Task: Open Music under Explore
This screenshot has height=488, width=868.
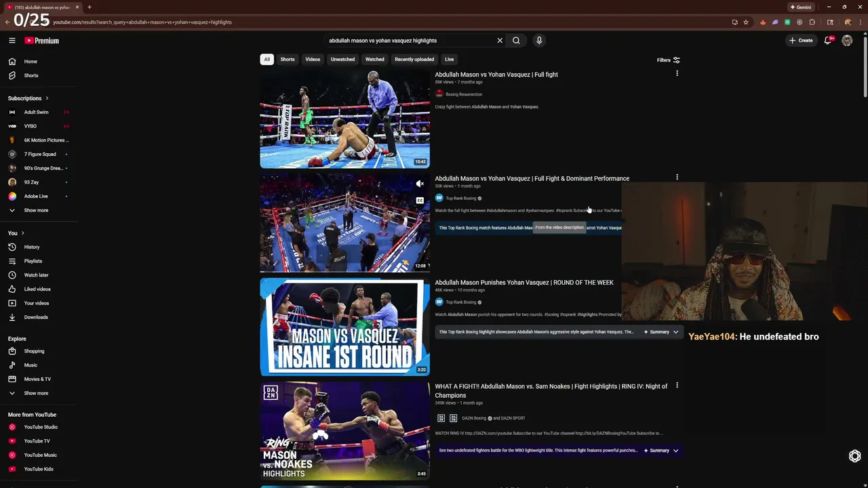Action: pos(39,365)
